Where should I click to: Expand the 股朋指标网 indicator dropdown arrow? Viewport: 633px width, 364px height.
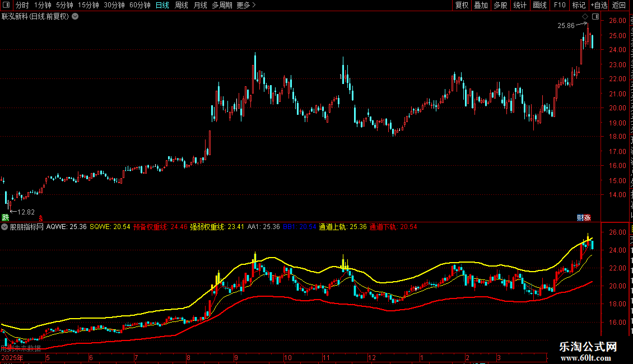[x=4, y=227]
